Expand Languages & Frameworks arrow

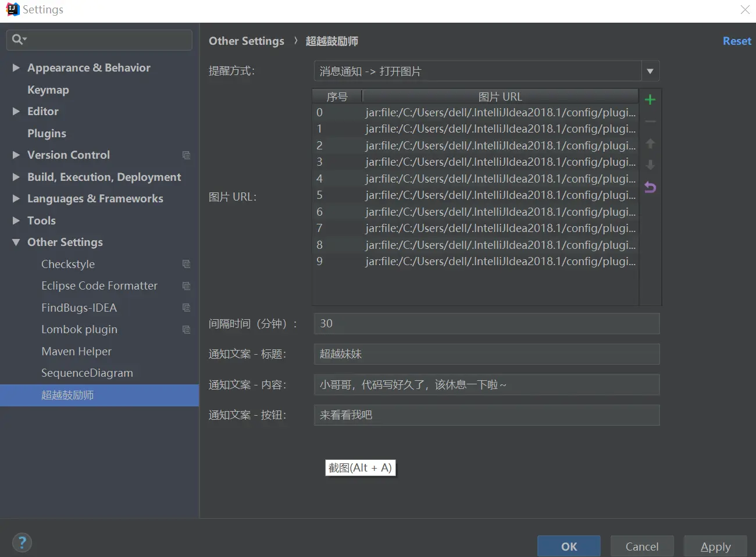(x=16, y=199)
